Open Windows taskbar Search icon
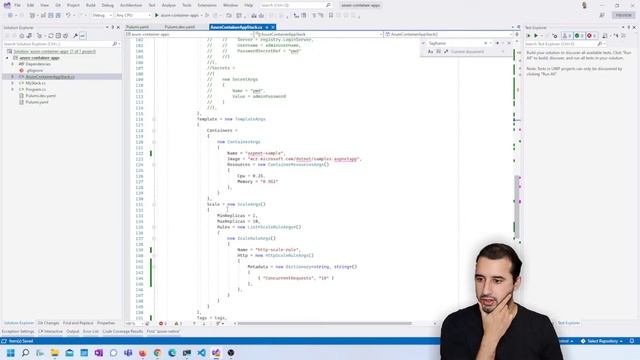This screenshot has height=360, width=640. (x=25, y=353)
